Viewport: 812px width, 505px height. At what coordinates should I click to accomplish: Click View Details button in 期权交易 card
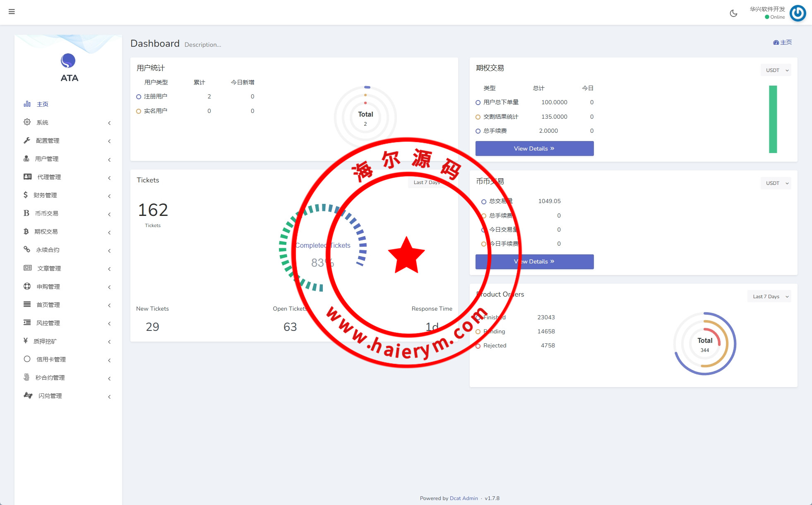(x=534, y=148)
